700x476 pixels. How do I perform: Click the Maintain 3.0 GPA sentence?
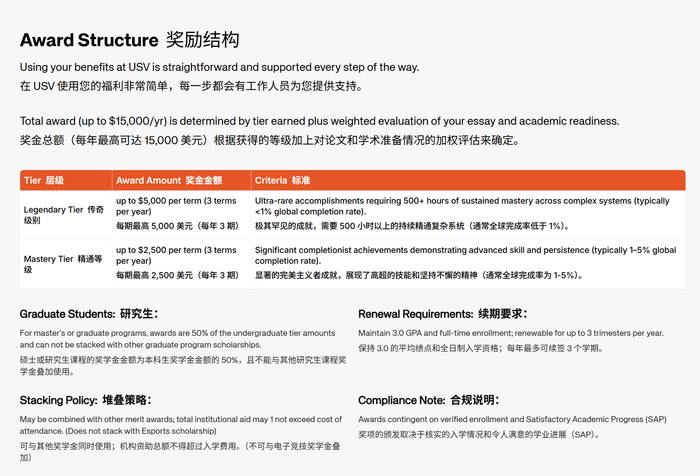pos(511,333)
